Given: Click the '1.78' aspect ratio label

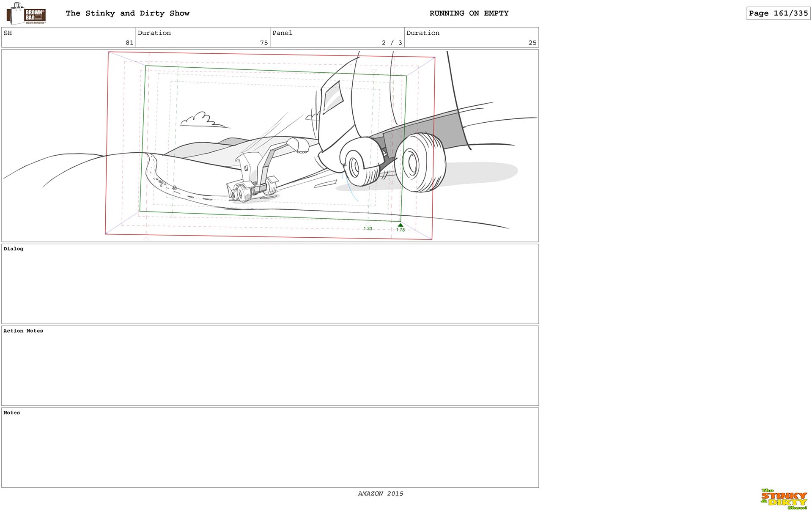Looking at the screenshot, I should (x=401, y=230).
